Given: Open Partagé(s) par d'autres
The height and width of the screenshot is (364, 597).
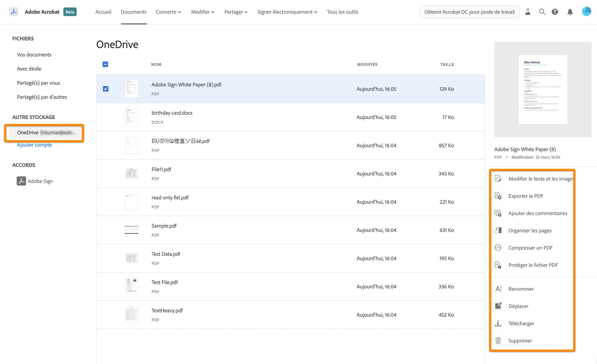Looking at the screenshot, I should click(x=42, y=97).
